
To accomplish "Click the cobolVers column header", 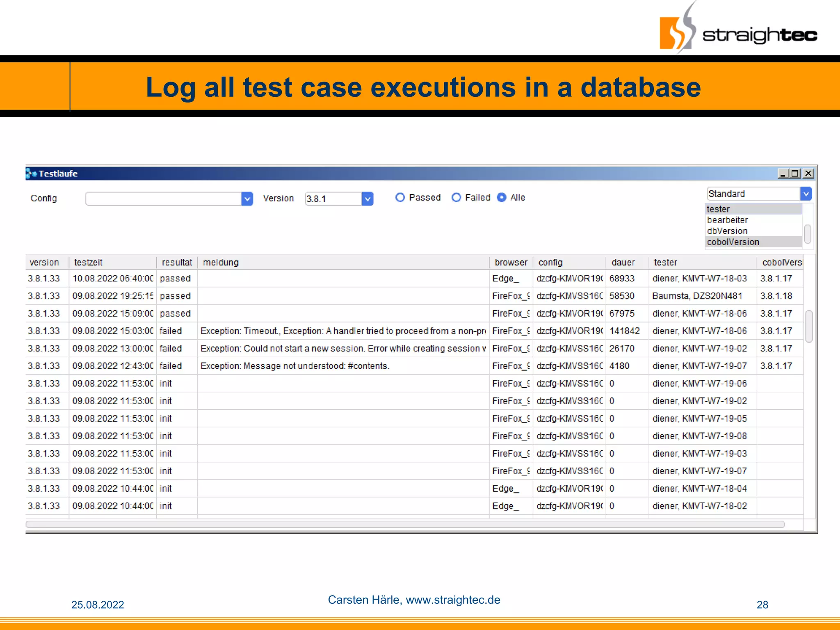I will (780, 262).
